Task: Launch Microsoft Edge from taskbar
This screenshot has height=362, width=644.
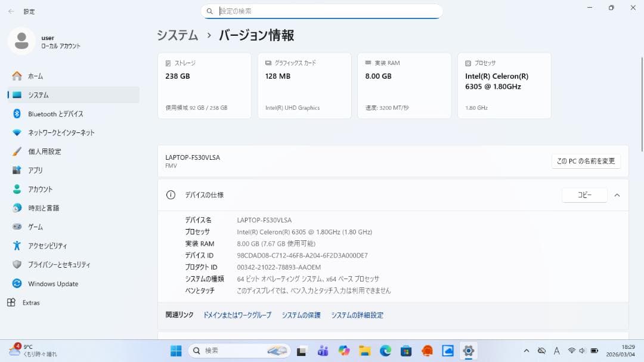Action: [385, 351]
